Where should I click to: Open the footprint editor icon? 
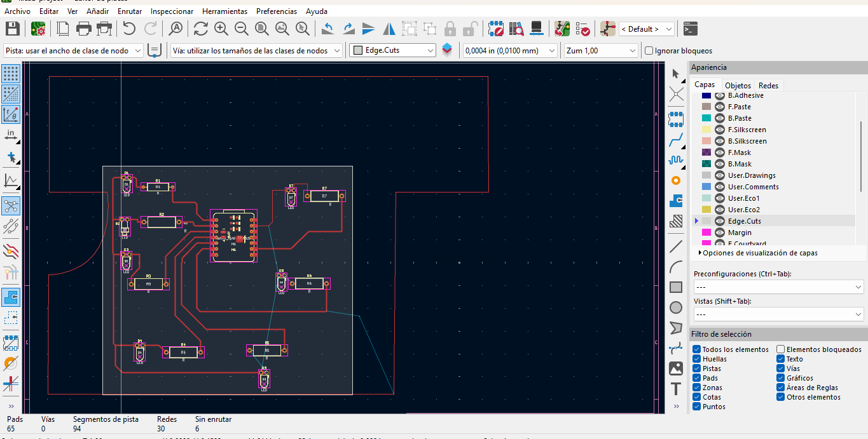pos(496,29)
